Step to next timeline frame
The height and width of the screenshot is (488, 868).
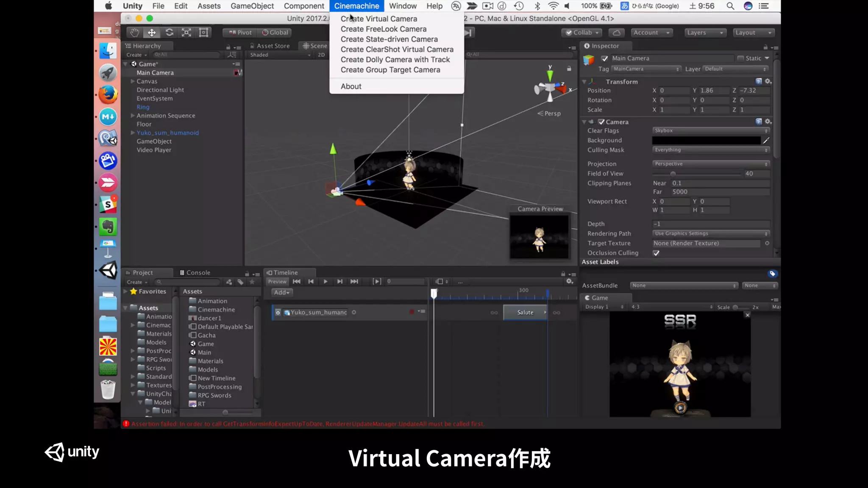point(339,282)
